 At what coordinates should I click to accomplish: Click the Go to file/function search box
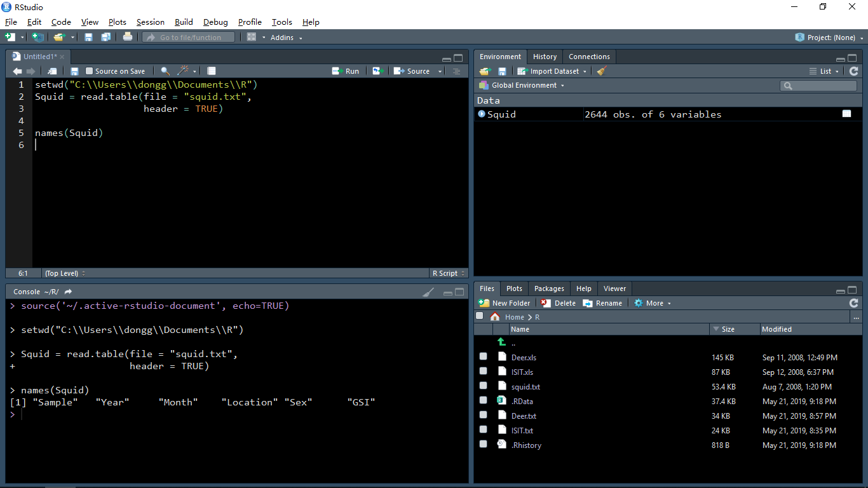(189, 37)
